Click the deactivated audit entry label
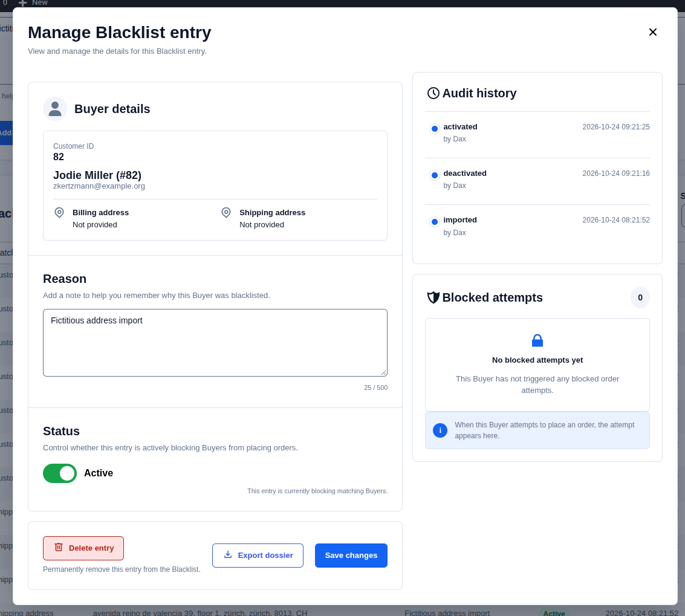 click(465, 173)
